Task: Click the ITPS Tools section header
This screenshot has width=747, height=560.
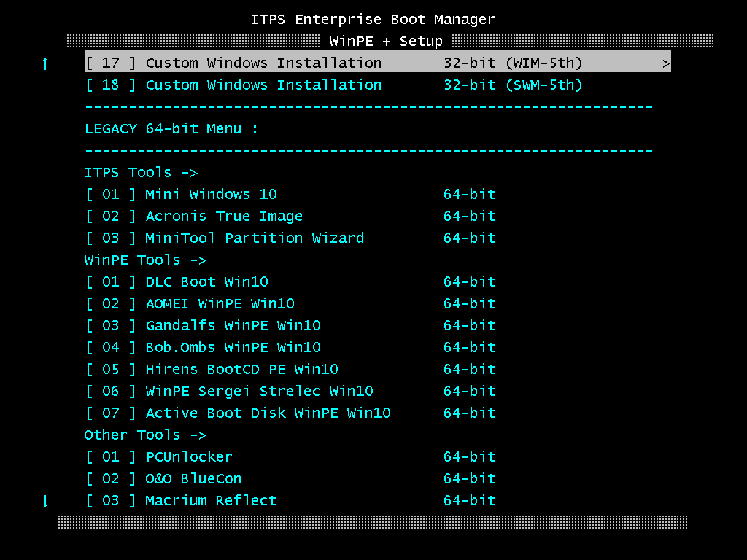Action: coord(141,172)
